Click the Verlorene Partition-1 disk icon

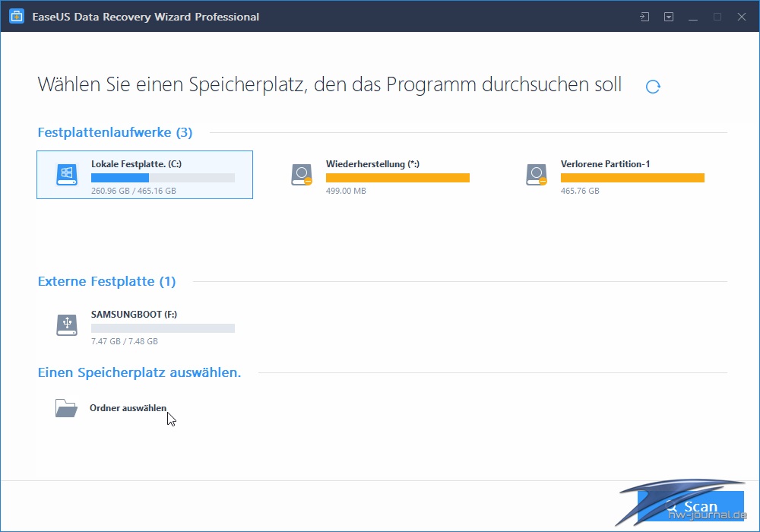[537, 175]
